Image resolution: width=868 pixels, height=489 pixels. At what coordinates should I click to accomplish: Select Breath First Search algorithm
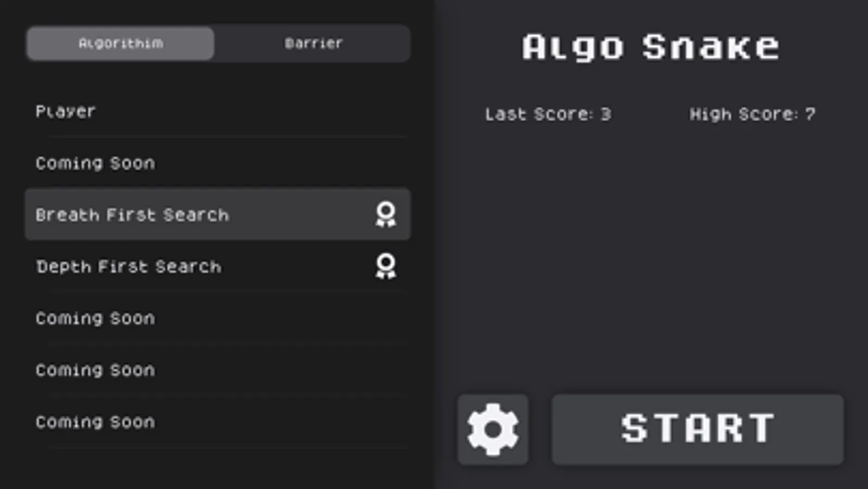click(x=217, y=215)
